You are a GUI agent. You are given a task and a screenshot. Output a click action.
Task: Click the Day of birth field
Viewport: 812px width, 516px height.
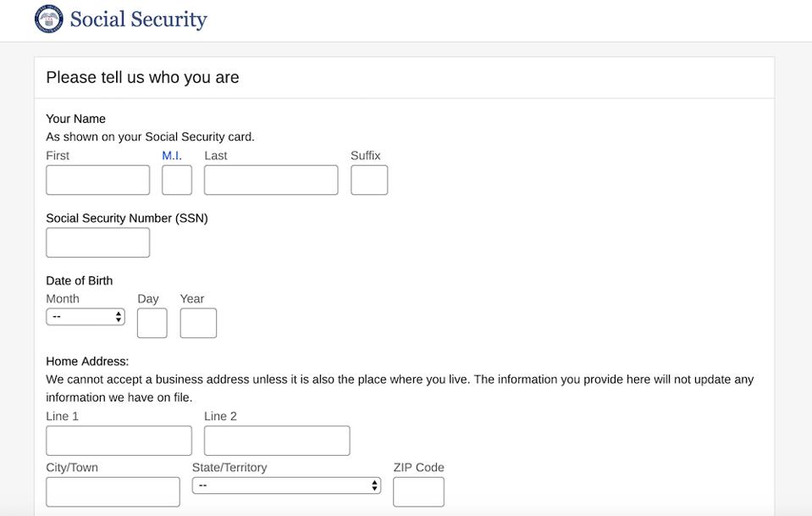[x=152, y=323]
